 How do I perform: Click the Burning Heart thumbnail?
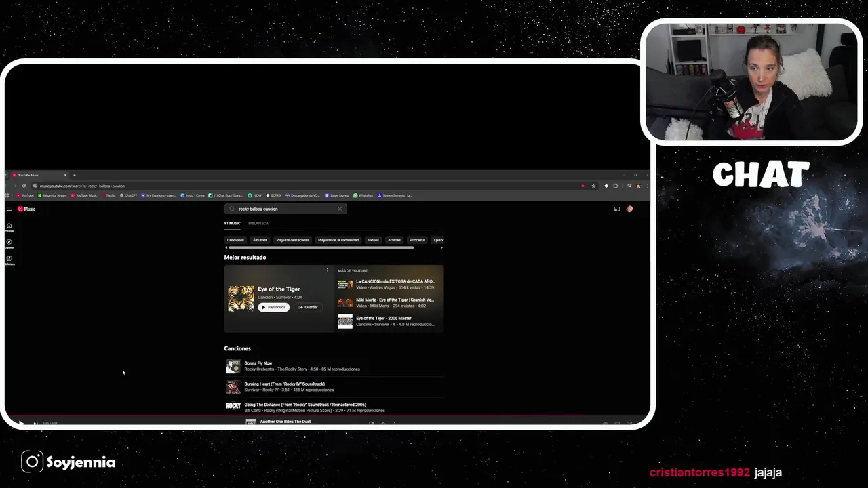pyautogui.click(x=233, y=387)
